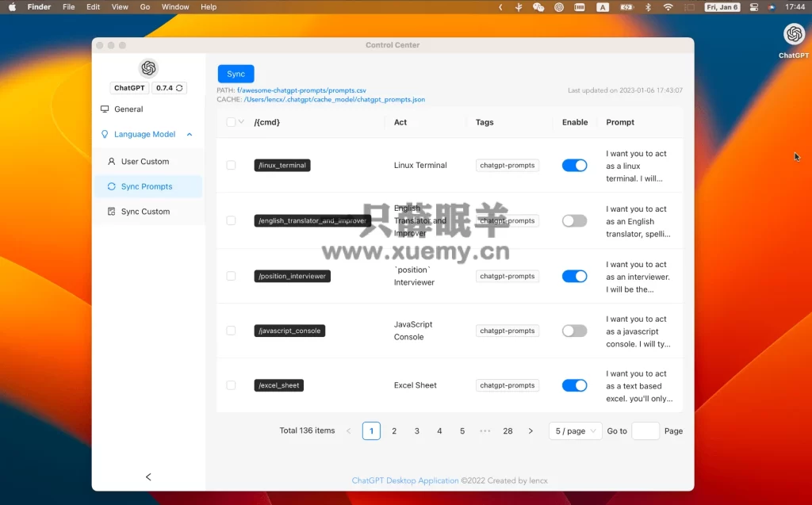Disable the position_interviewer toggle
The image size is (812, 505).
click(574, 276)
